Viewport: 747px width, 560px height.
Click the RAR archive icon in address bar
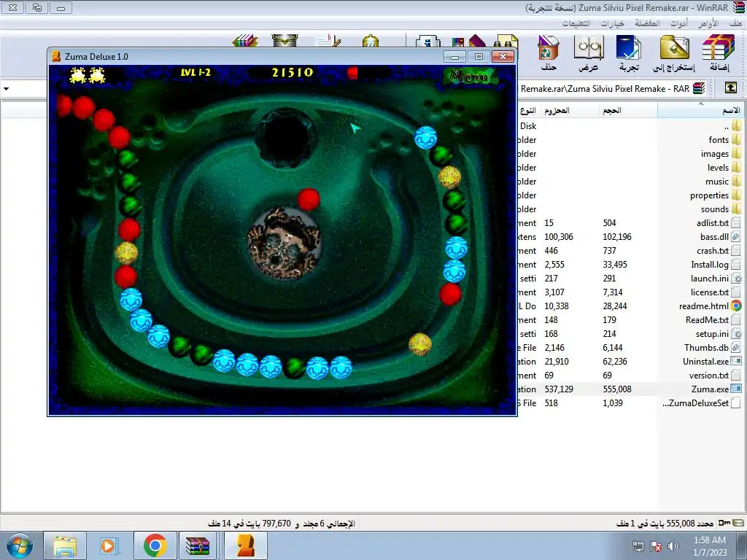click(x=698, y=88)
